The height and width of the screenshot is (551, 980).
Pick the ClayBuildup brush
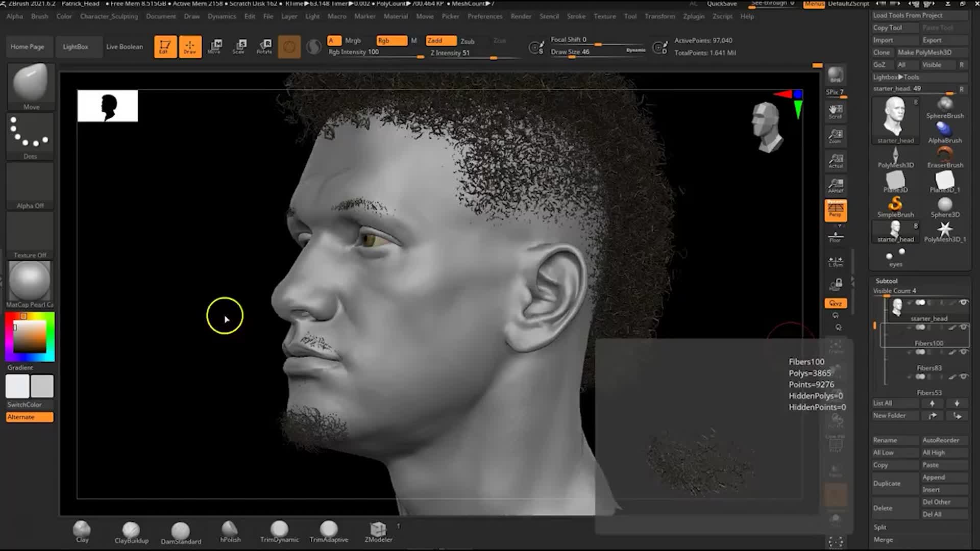131,532
